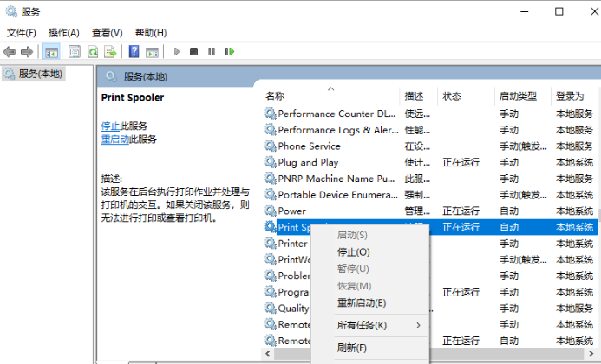Toggle the action pane toolbar icon
601x364 pixels.
152,52
